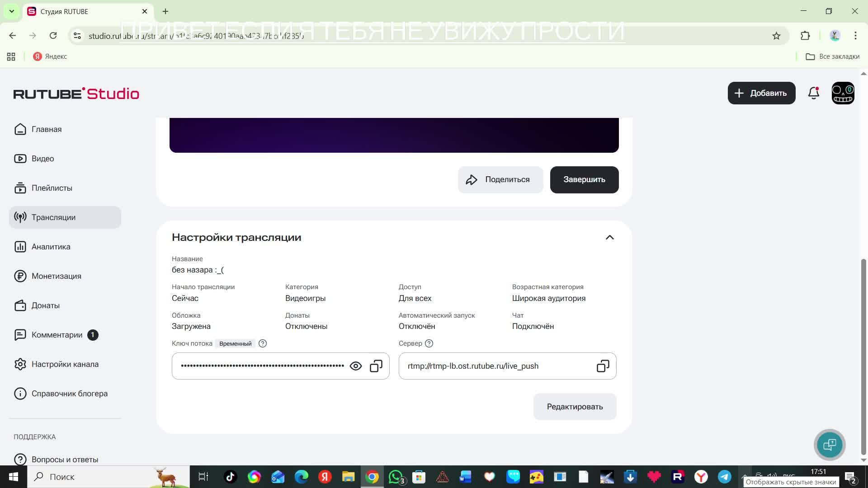The width and height of the screenshot is (868, 488).
Task: Click the Поделиться button
Action: coord(500,180)
